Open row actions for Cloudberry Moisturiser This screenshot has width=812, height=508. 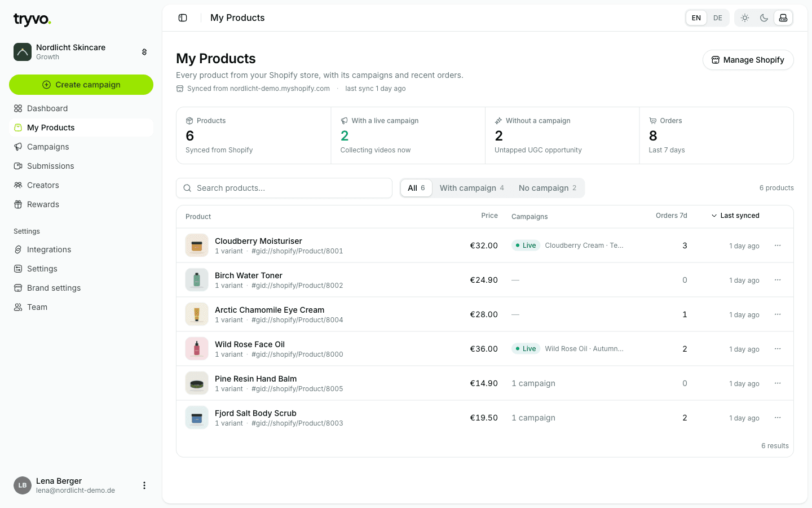click(x=778, y=246)
